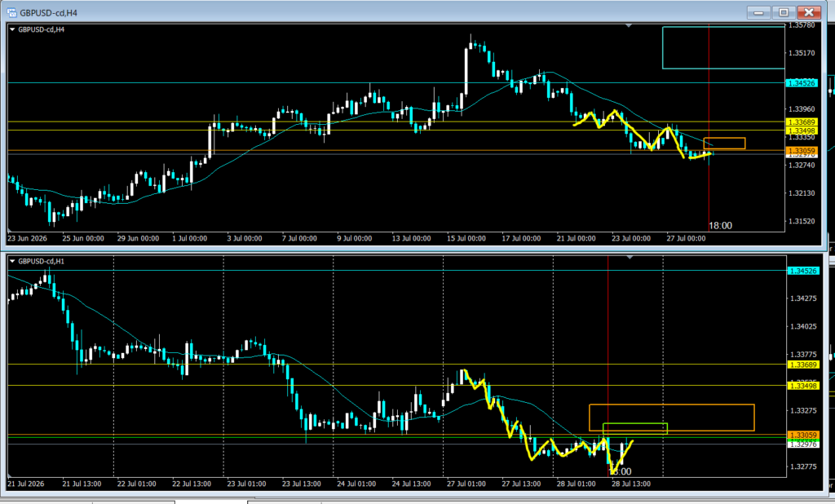Click the small orange rectangle on H4 chart

coord(724,144)
